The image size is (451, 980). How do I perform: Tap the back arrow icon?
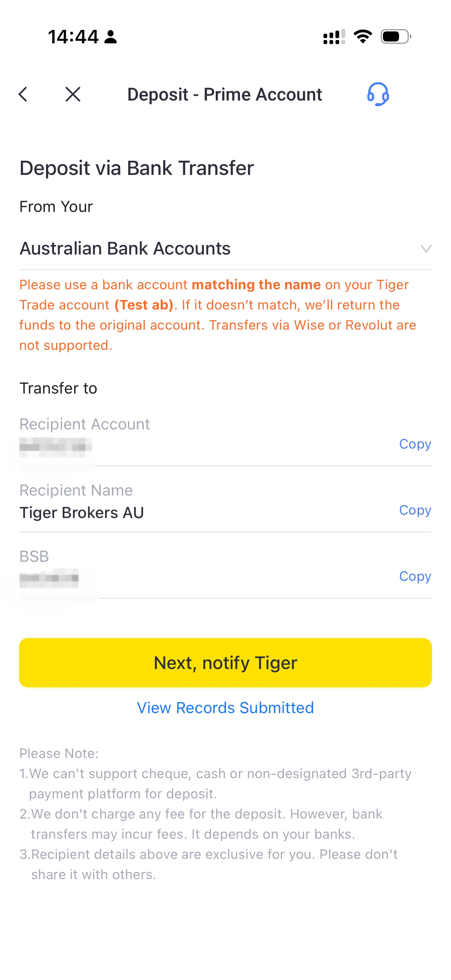[x=23, y=94]
